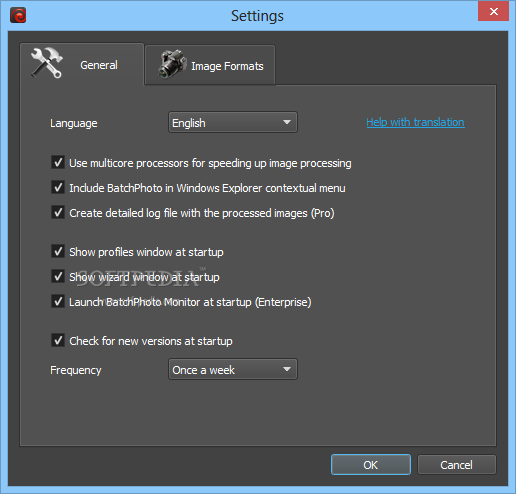516x494 pixels.
Task: Disable Check for new versions at startup
Action: click(x=58, y=340)
